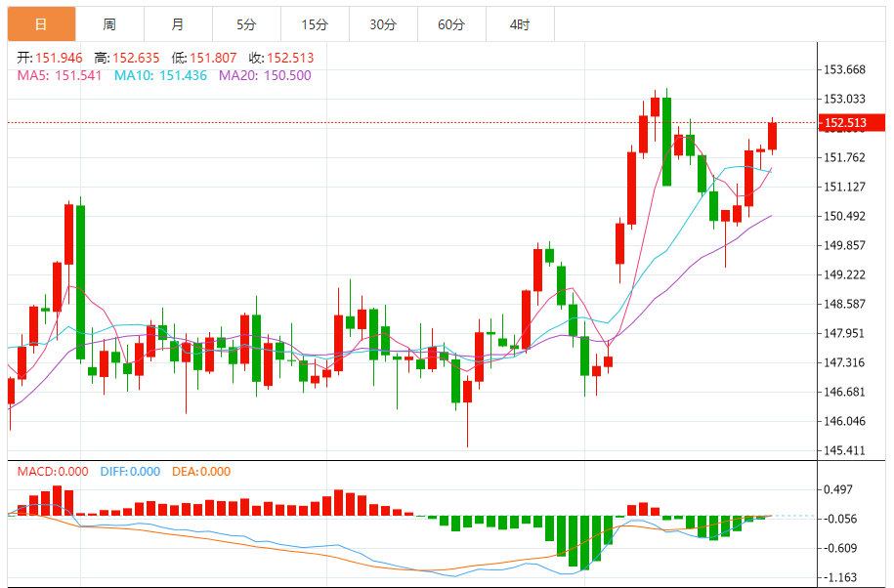The height and width of the screenshot is (588, 894).
Task: Click the 153.668 price axis label
Action: point(845,69)
